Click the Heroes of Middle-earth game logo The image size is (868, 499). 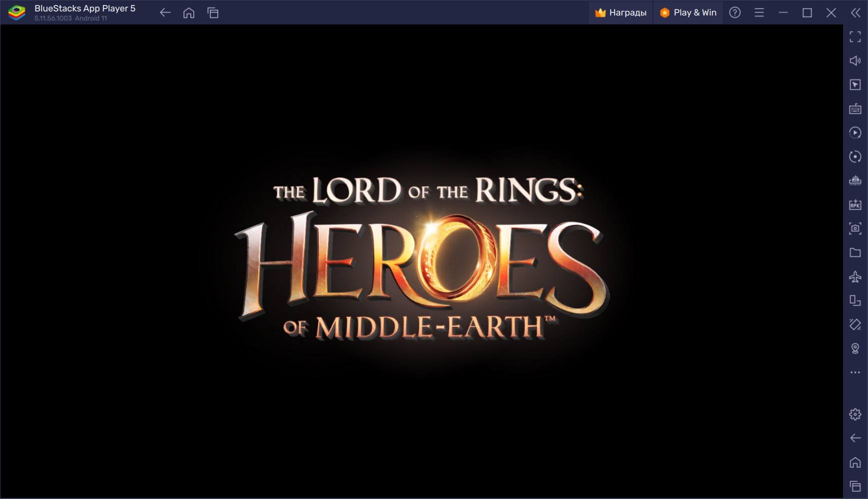pos(422,260)
